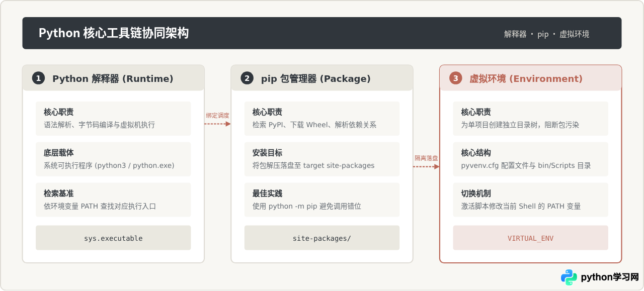Image resolution: width=644 pixels, height=291 pixels.
Task: Click the 'VIRTUAL_ENV' code box
Action: 531,238
